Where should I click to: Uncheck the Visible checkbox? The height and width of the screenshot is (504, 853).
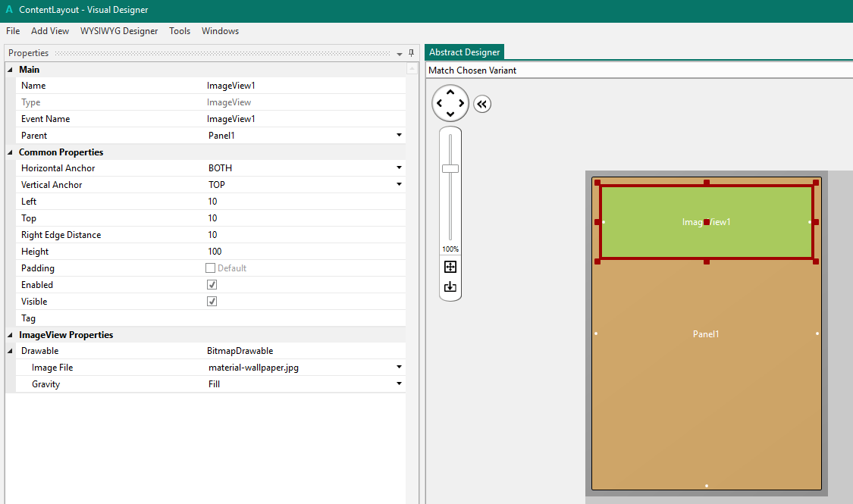(x=212, y=302)
